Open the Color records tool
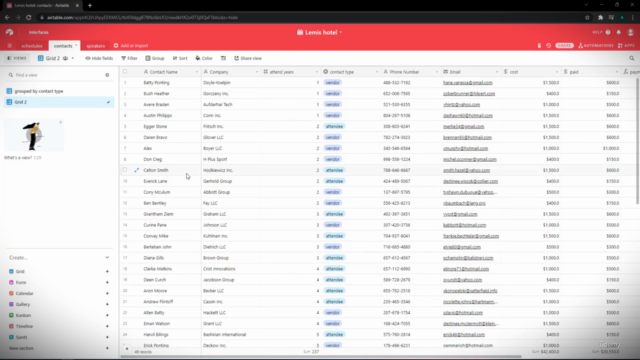 204,58
